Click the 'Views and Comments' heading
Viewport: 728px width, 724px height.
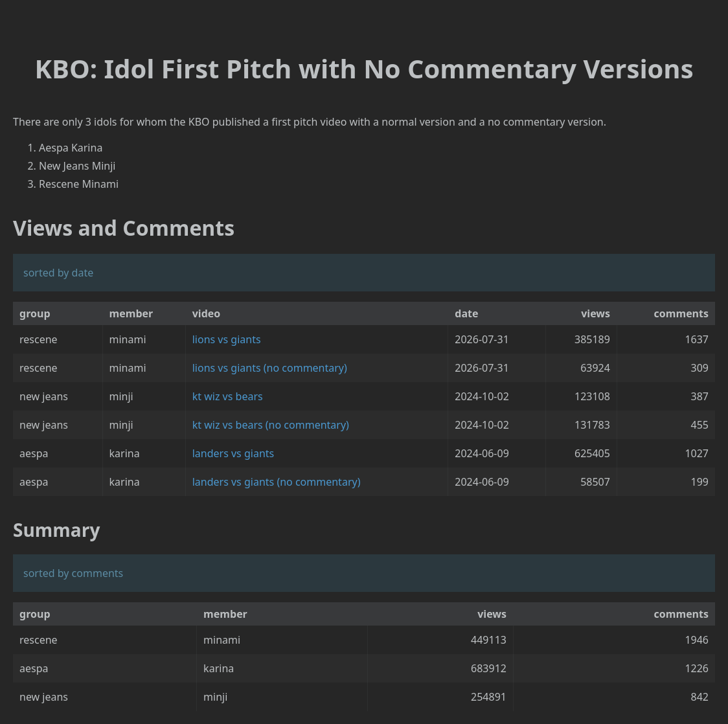(124, 229)
